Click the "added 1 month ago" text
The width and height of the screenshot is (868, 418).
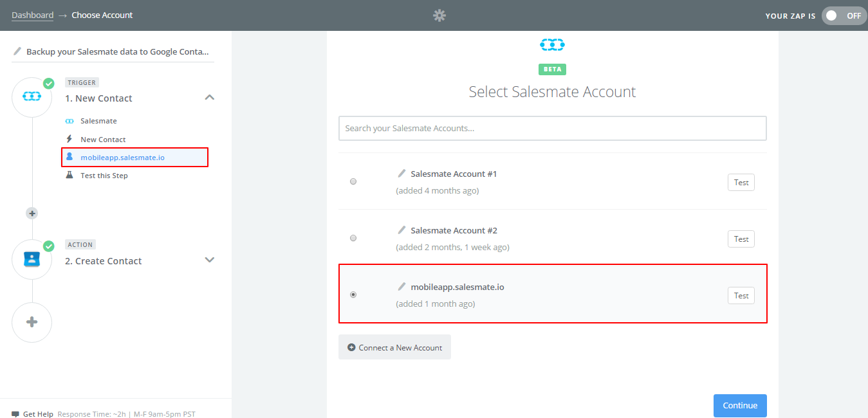[436, 304]
